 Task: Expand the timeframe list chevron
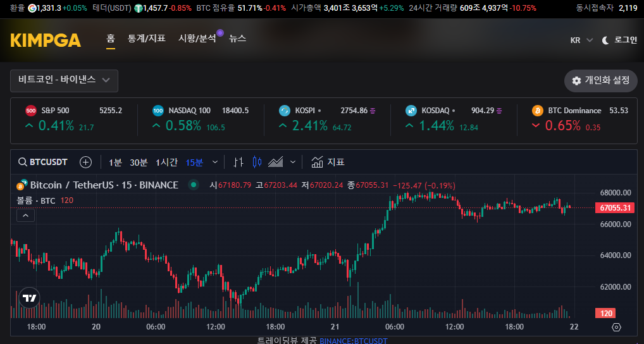[x=215, y=162]
